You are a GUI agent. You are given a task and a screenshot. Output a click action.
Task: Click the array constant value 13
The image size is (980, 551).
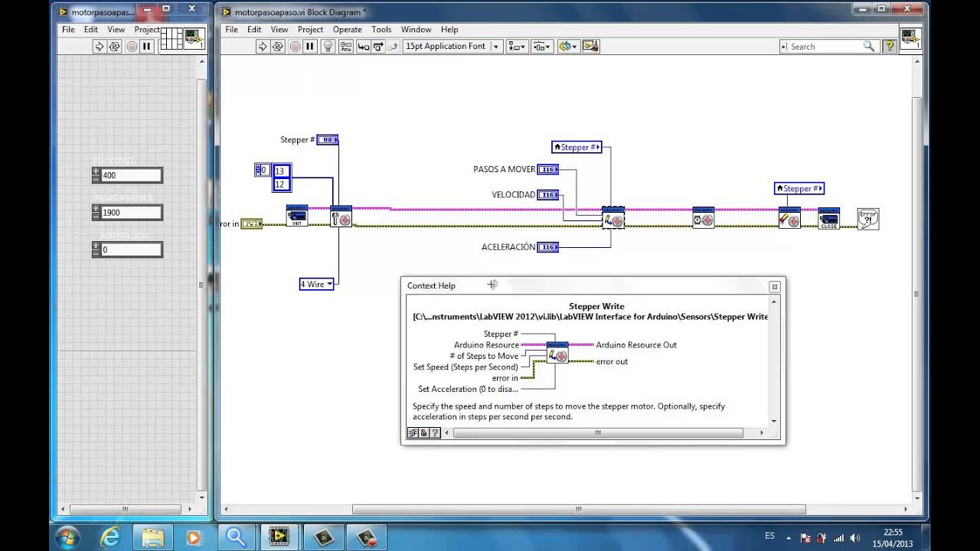pyautogui.click(x=281, y=171)
